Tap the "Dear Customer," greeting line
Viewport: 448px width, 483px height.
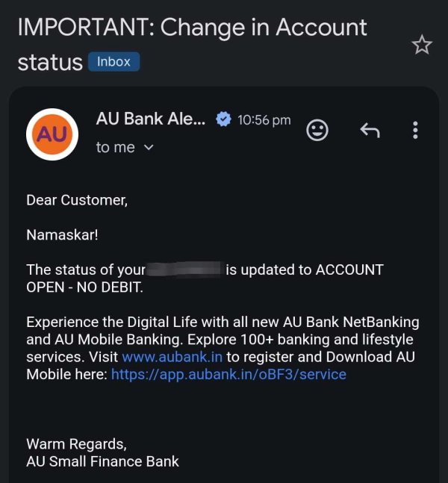pos(77,200)
